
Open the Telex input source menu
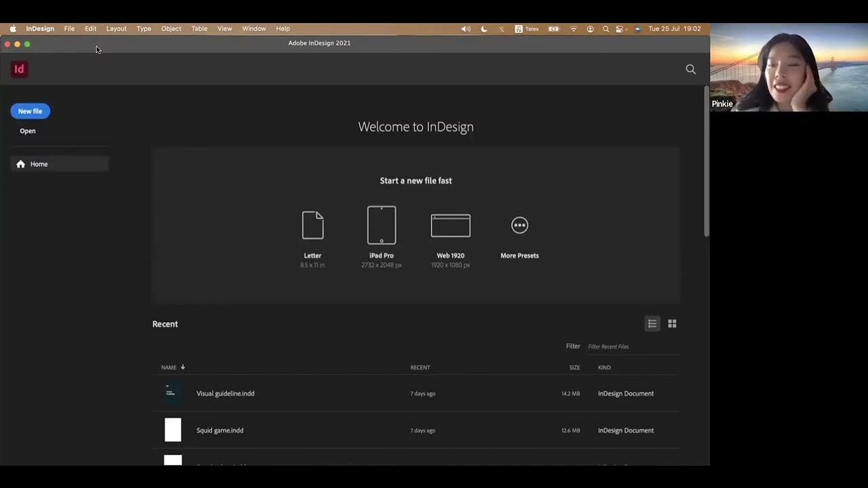click(527, 28)
